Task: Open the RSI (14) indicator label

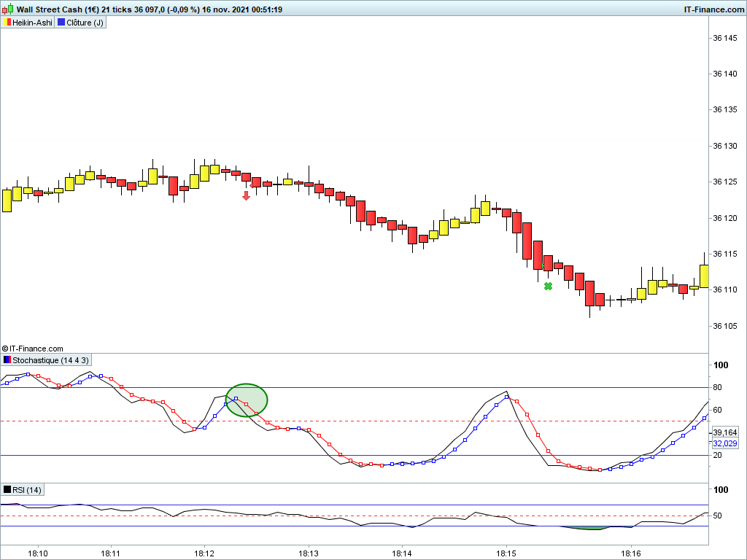Action: coord(27,490)
